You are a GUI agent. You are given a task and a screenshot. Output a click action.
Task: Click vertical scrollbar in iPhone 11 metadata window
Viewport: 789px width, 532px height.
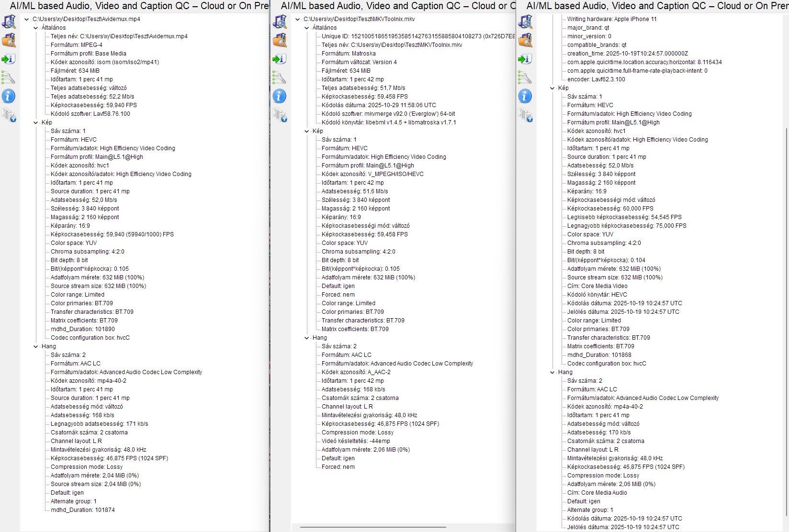787,321
